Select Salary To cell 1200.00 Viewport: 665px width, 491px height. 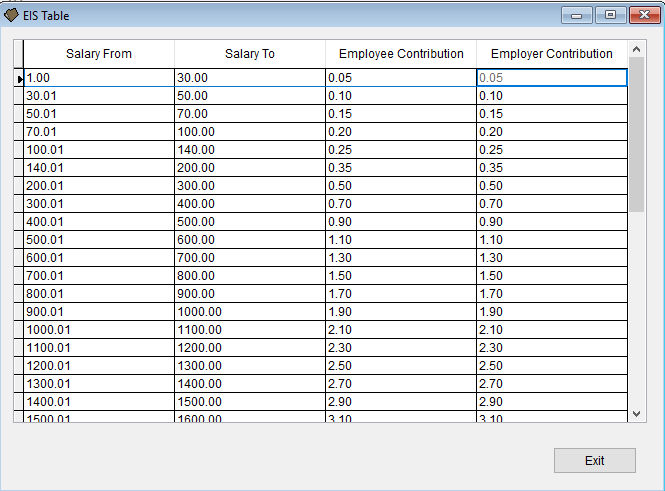250,348
